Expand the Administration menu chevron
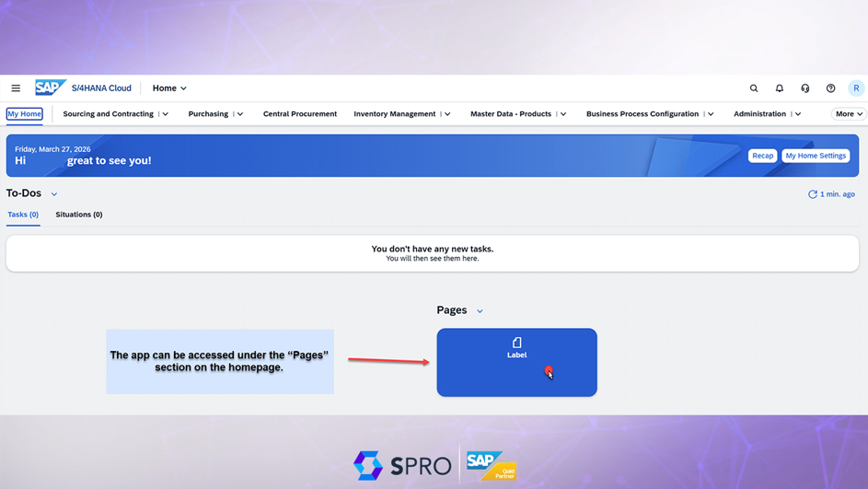Image resolution: width=868 pixels, height=489 pixels. coord(798,114)
